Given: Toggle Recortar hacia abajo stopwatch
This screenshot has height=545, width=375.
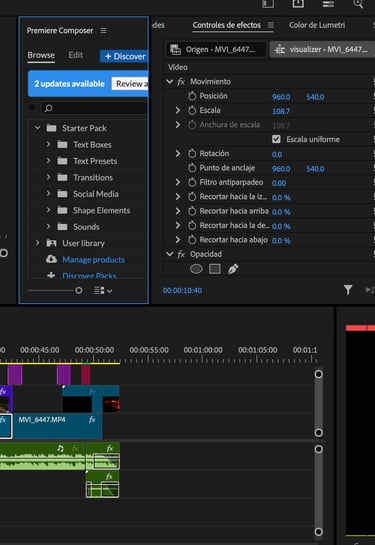Looking at the screenshot, I should click(x=192, y=240).
